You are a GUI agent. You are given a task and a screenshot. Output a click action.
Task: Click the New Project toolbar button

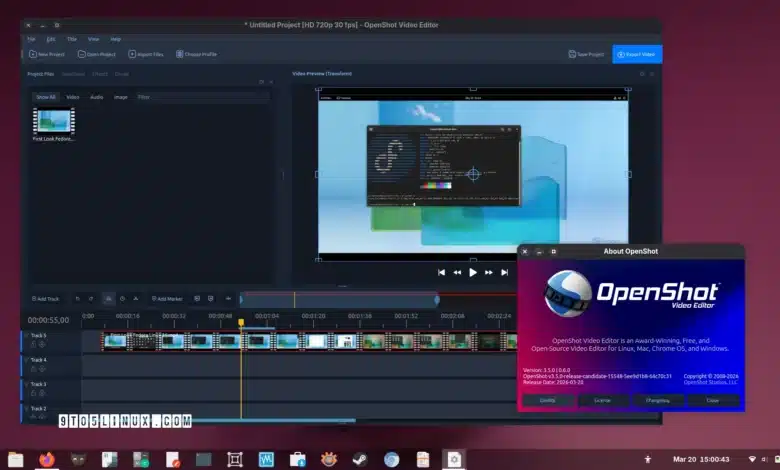47,54
